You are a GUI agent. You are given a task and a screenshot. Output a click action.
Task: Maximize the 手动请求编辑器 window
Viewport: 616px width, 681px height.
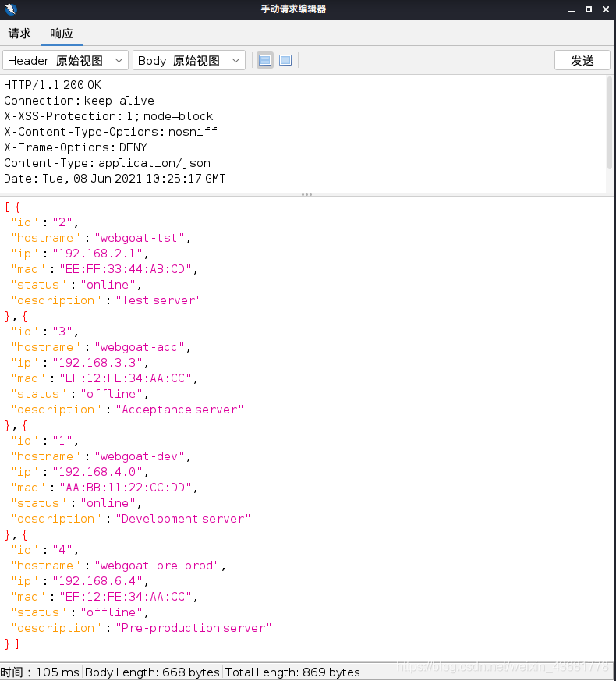[589, 9]
